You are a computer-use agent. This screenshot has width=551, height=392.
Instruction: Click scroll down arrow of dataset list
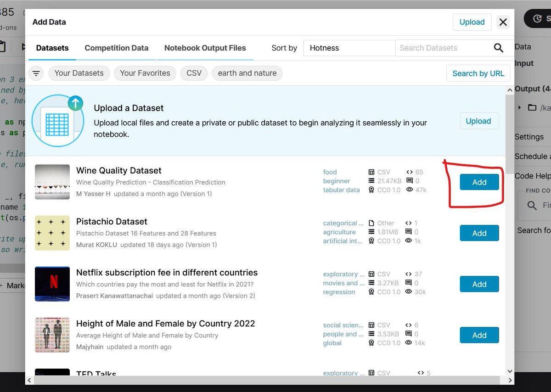(x=510, y=371)
